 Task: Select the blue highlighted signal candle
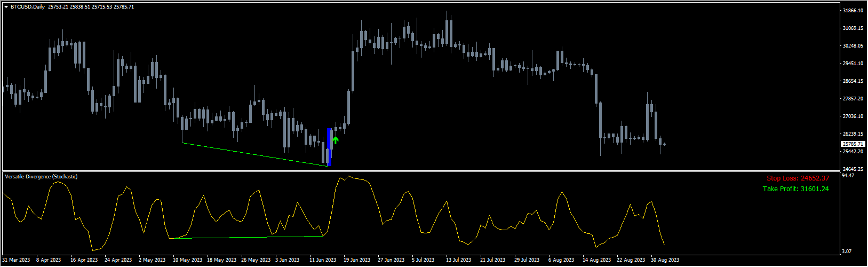click(330, 147)
